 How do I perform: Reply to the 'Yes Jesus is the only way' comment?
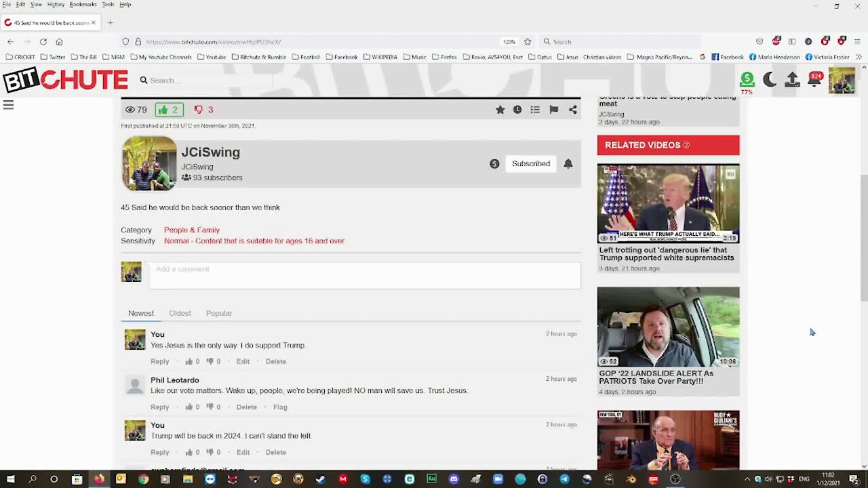pyautogui.click(x=159, y=362)
